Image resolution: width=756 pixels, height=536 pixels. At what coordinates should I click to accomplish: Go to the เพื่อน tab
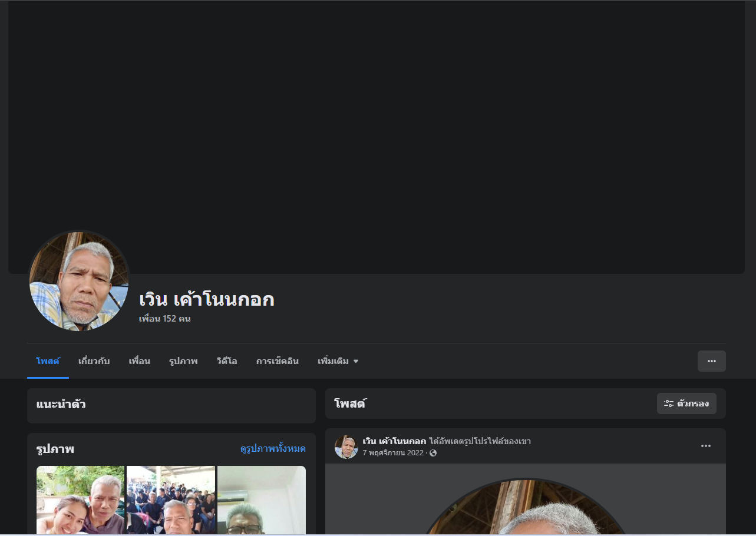[140, 361]
